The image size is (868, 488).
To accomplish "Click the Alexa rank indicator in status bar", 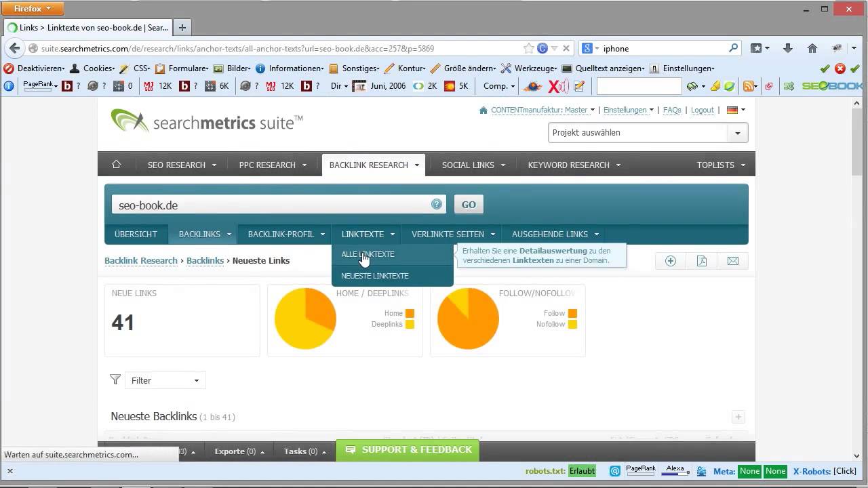I will click(x=677, y=470).
